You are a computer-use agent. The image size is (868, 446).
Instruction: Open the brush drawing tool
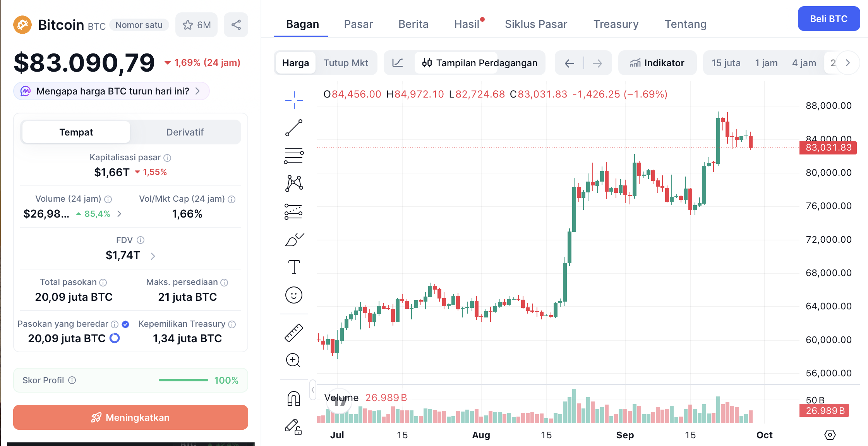coord(294,240)
